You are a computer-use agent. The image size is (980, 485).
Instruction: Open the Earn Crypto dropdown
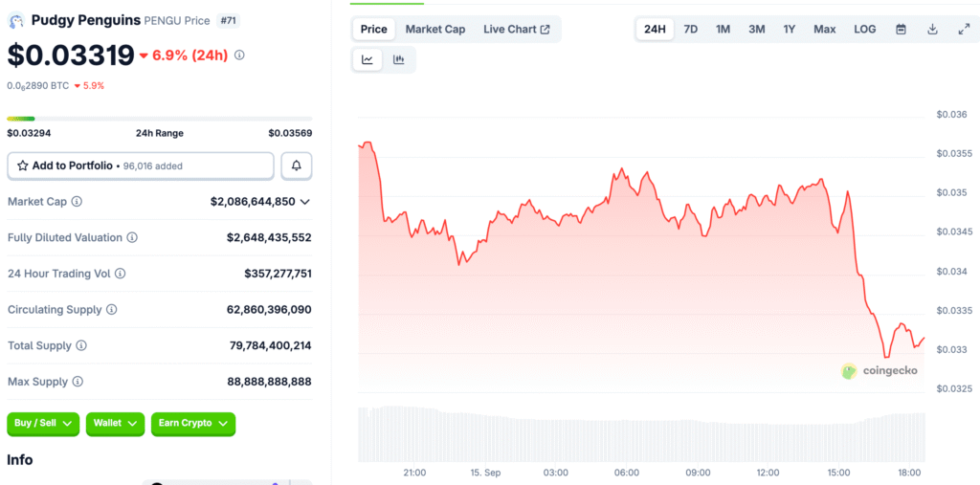(193, 424)
